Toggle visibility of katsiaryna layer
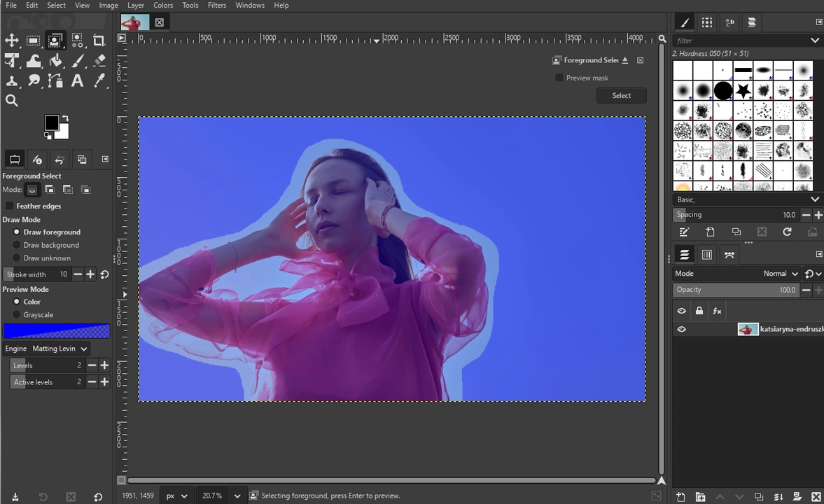The width and height of the screenshot is (824, 504). tap(682, 329)
